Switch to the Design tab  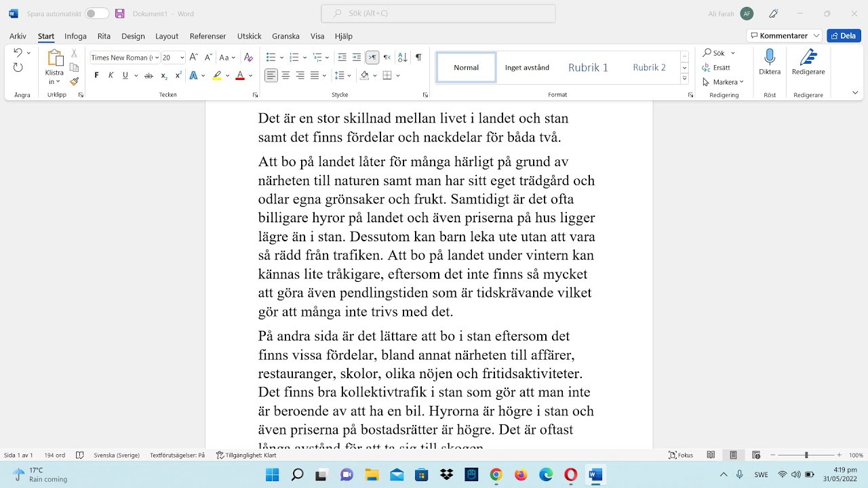click(x=133, y=36)
